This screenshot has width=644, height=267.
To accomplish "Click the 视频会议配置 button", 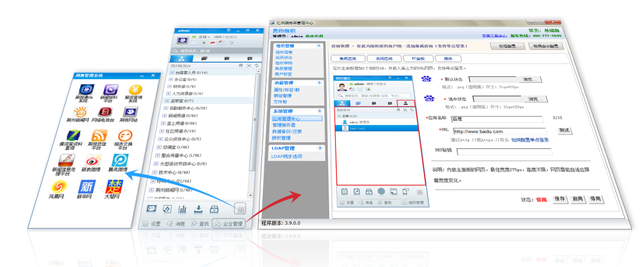I will pyautogui.click(x=546, y=47).
